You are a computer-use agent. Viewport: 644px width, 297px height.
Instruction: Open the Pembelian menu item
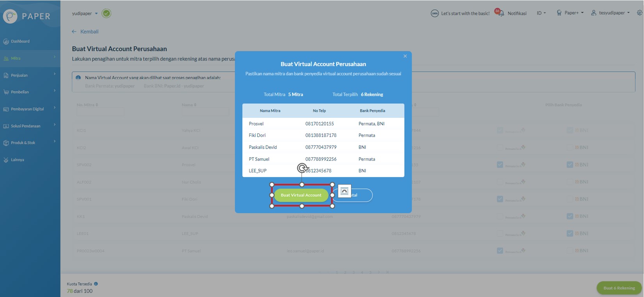click(30, 92)
